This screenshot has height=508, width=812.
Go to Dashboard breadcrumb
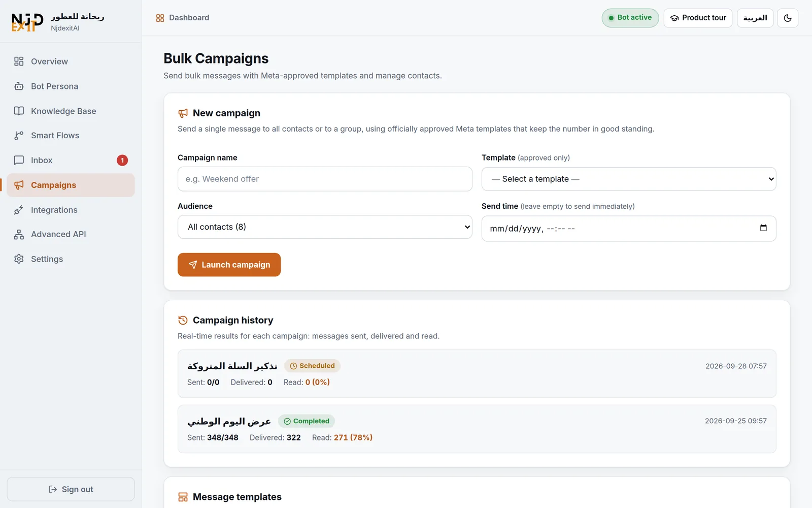click(x=183, y=18)
